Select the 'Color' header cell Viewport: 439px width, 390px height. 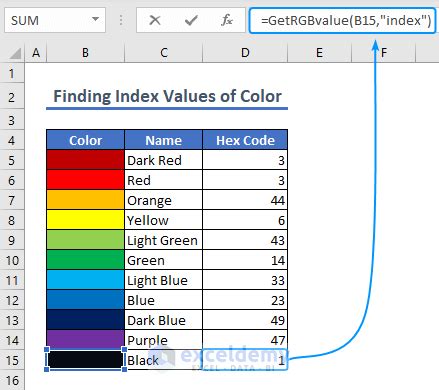coord(85,140)
